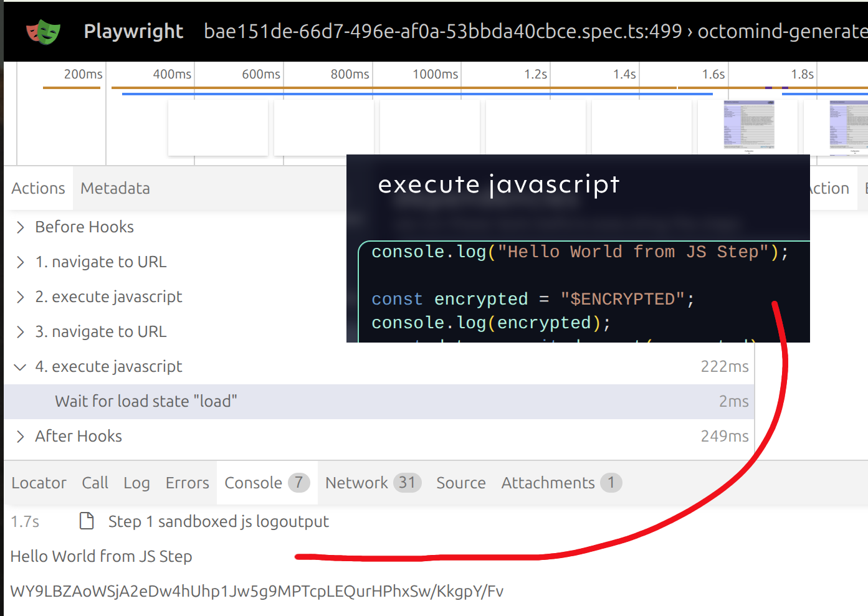This screenshot has width=868, height=616.
Task: Click the const encrypted code line
Action: (x=533, y=299)
